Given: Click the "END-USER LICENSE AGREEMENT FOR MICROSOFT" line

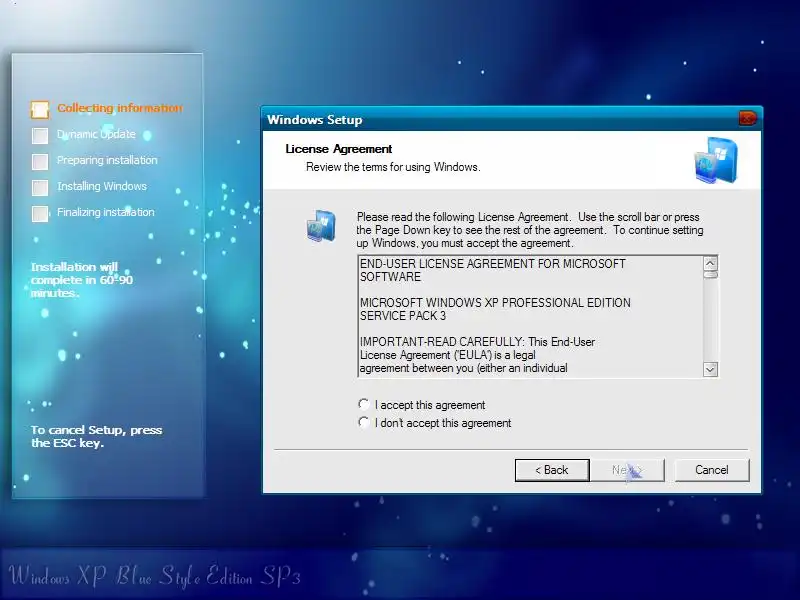Looking at the screenshot, I should point(493,264).
